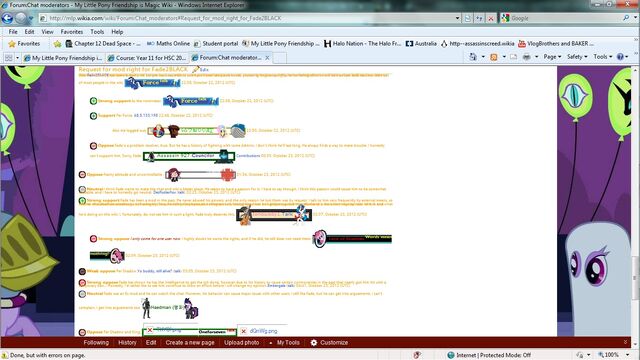The height and width of the screenshot is (360, 640).
Task: Open the VlogBrothers and BAKER favorite
Action: (x=556, y=43)
